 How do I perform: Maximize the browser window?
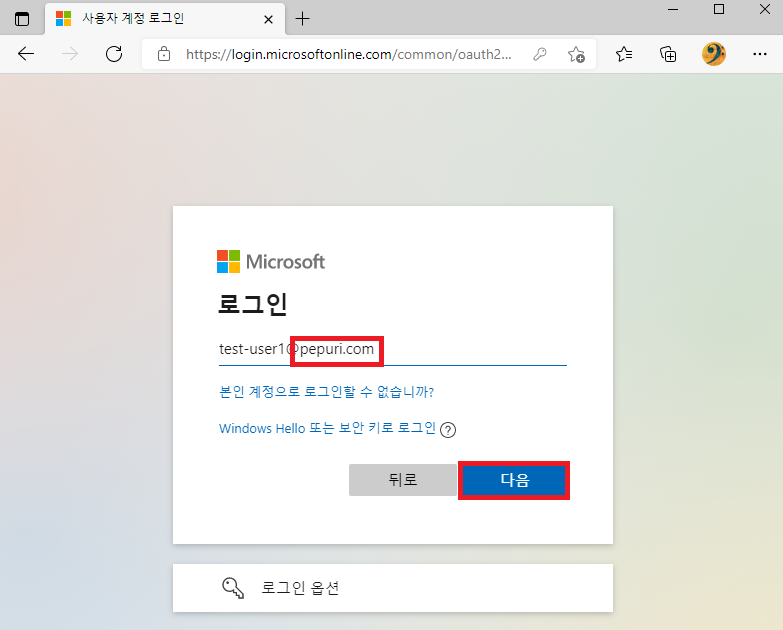click(x=719, y=9)
